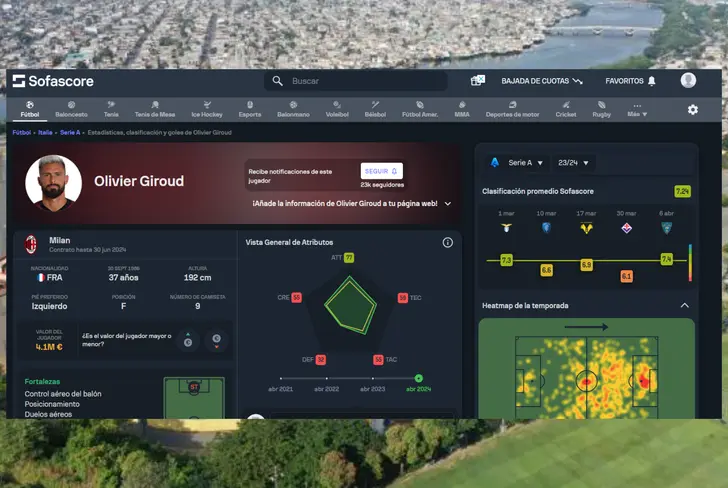Image resolution: width=728 pixels, height=488 pixels.
Task: Click the Sofascore logo
Action: click(x=53, y=81)
